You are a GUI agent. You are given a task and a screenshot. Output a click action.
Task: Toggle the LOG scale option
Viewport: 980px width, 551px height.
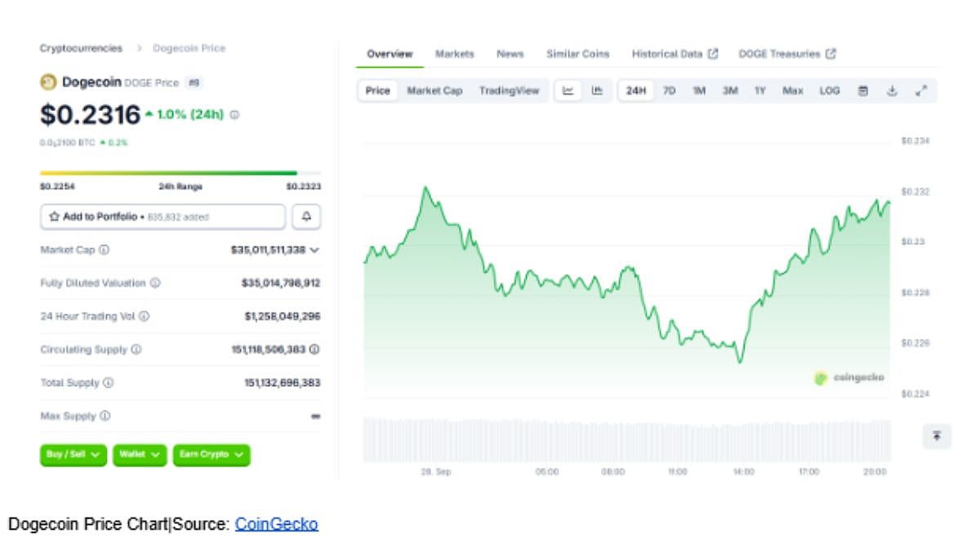[x=830, y=91]
